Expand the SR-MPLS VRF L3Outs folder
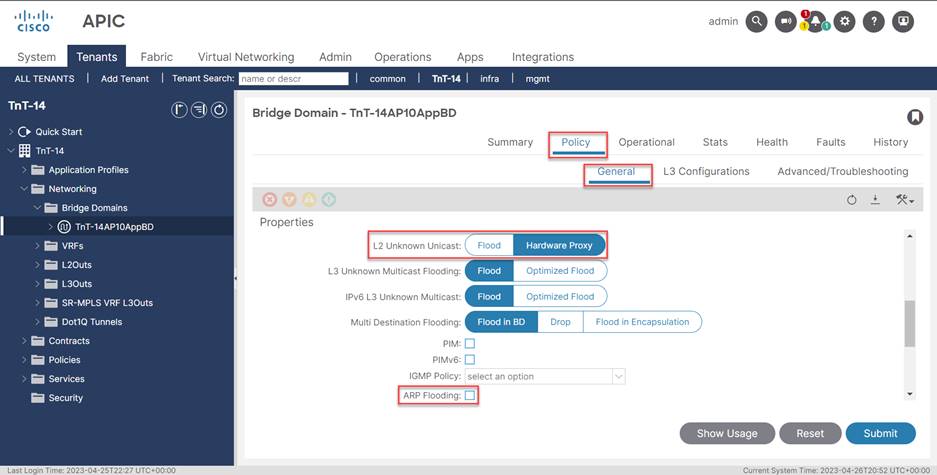 pyautogui.click(x=37, y=303)
